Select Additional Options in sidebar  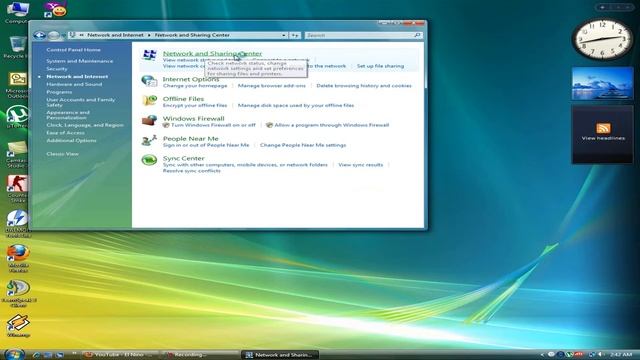click(x=71, y=140)
